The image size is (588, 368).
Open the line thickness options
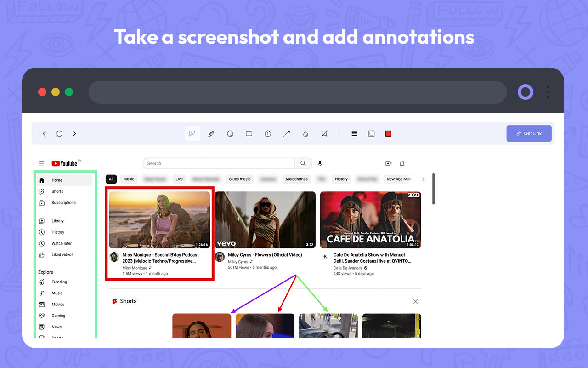[x=354, y=134]
